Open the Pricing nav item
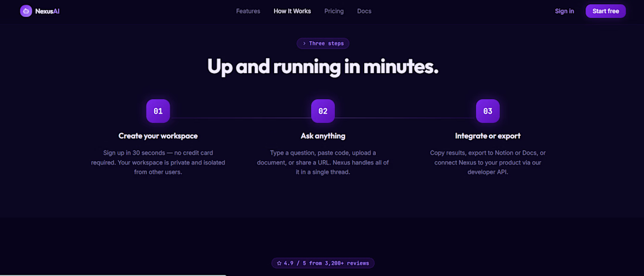 (x=334, y=11)
